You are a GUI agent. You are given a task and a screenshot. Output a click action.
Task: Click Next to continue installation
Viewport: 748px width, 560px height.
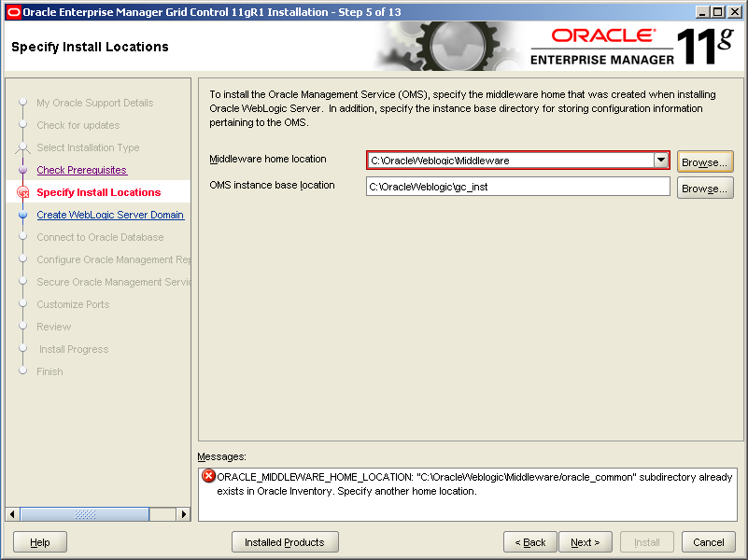coord(586,542)
